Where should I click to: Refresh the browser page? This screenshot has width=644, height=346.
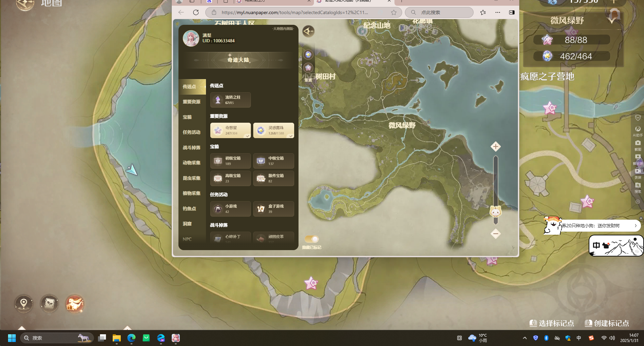[196, 12]
